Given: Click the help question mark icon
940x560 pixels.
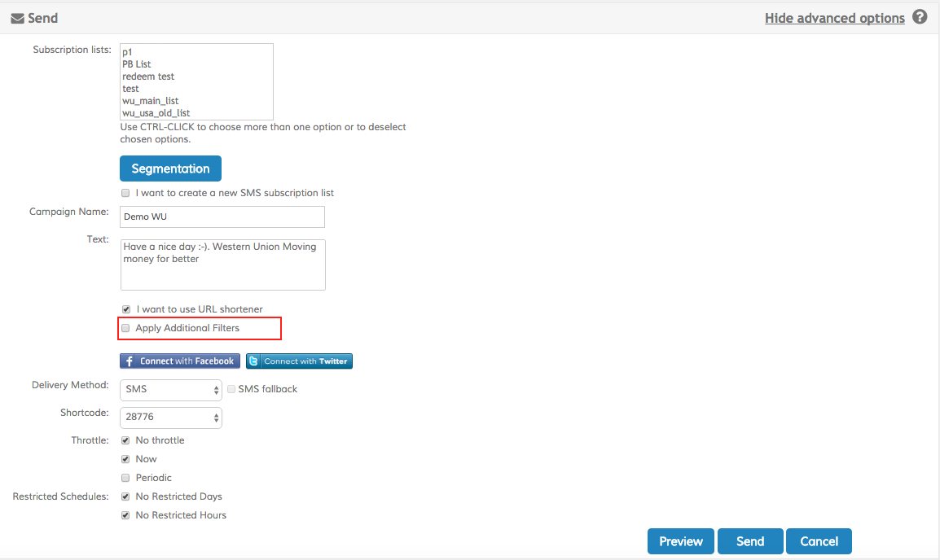Looking at the screenshot, I should (920, 17).
